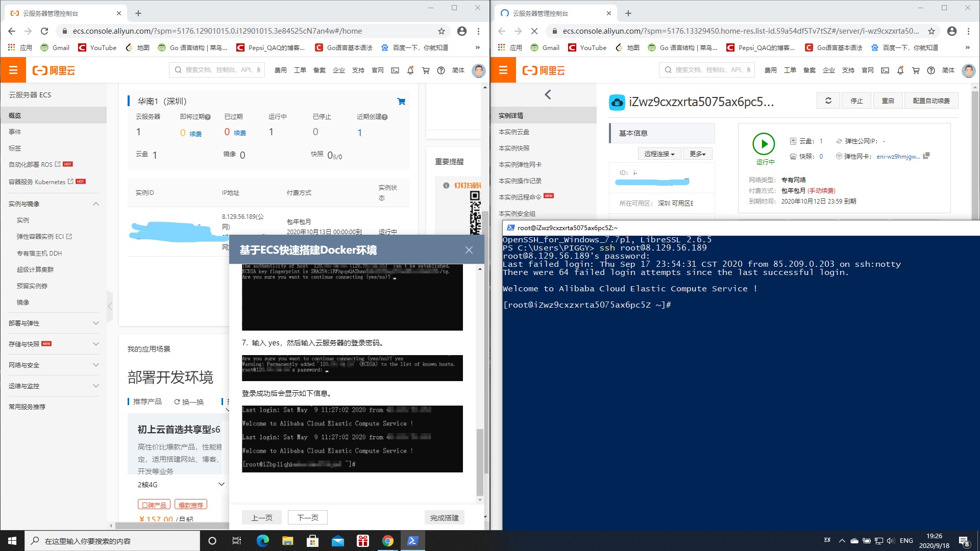
Task: Click the notification bell in left console header
Action: click(x=410, y=70)
